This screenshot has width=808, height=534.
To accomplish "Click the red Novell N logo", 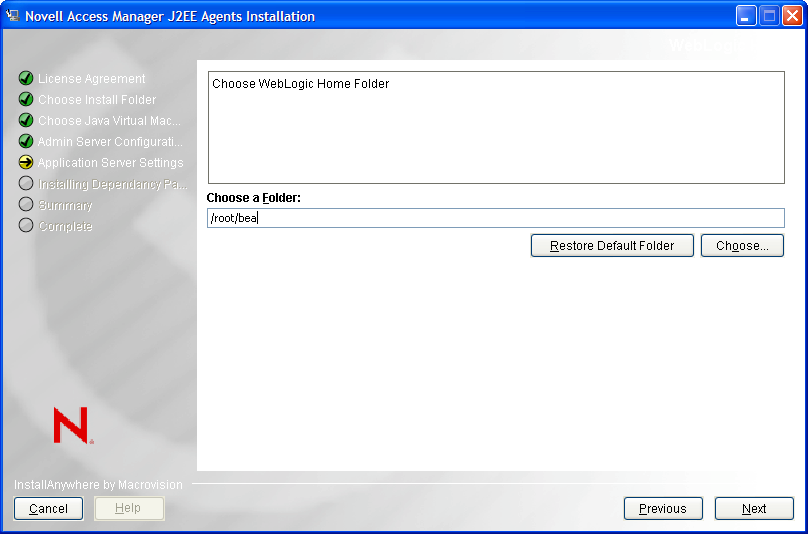I will click(73, 425).
